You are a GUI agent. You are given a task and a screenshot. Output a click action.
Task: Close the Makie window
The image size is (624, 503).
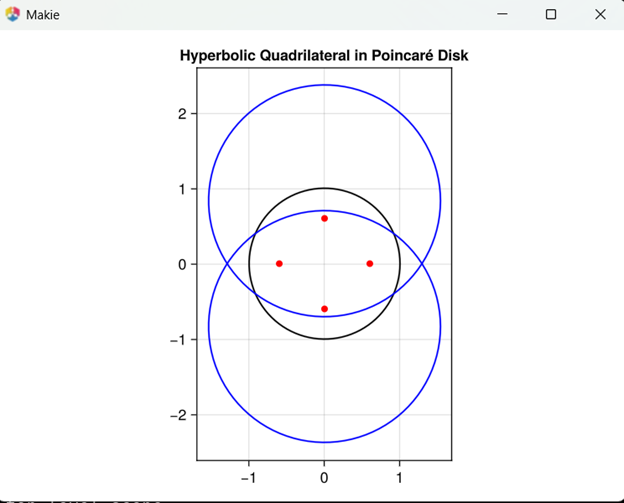tap(600, 15)
